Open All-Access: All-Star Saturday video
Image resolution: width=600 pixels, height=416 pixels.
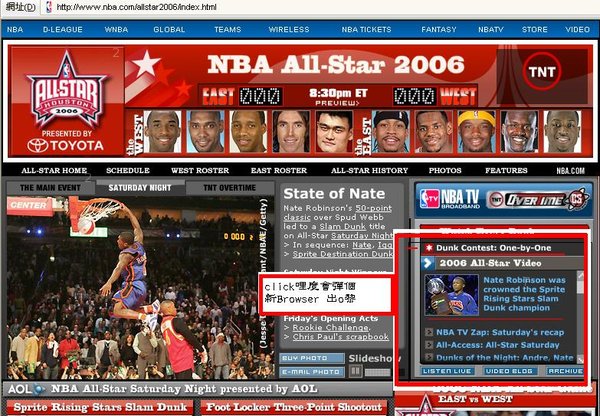497,345
